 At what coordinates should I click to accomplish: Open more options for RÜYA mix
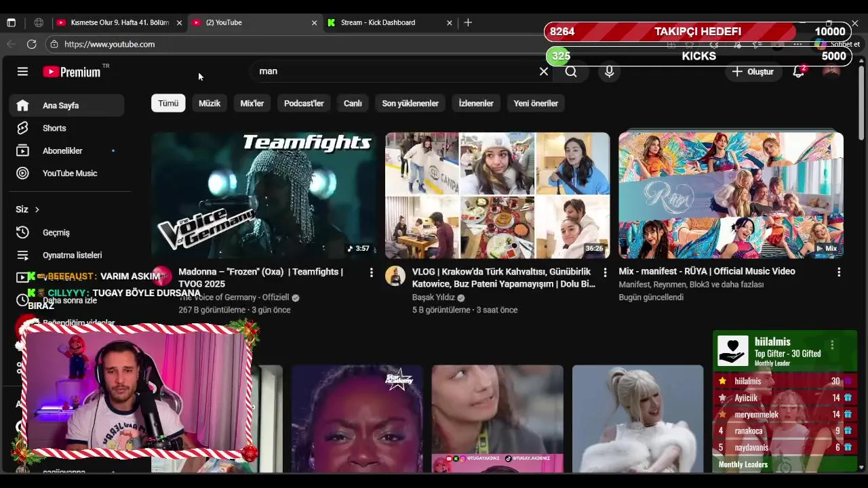tap(839, 272)
